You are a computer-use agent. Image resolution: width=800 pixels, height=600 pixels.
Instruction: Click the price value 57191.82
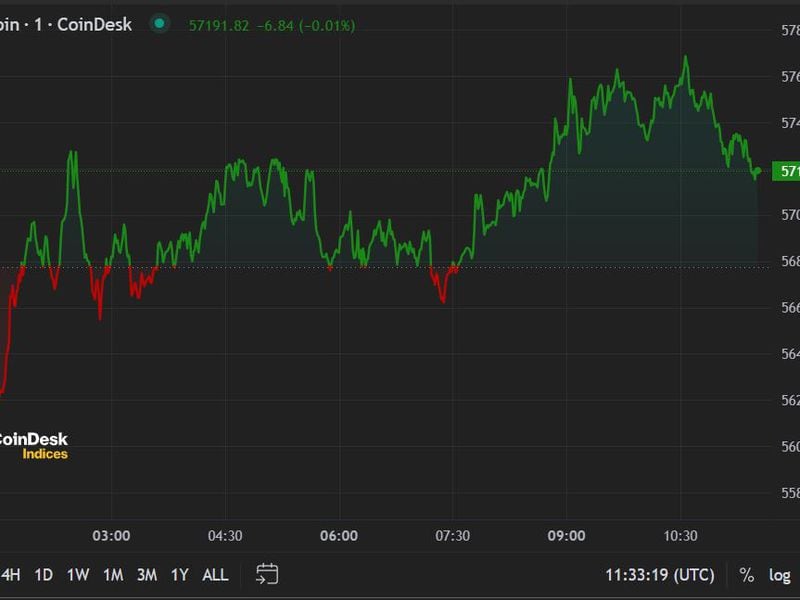click(219, 24)
